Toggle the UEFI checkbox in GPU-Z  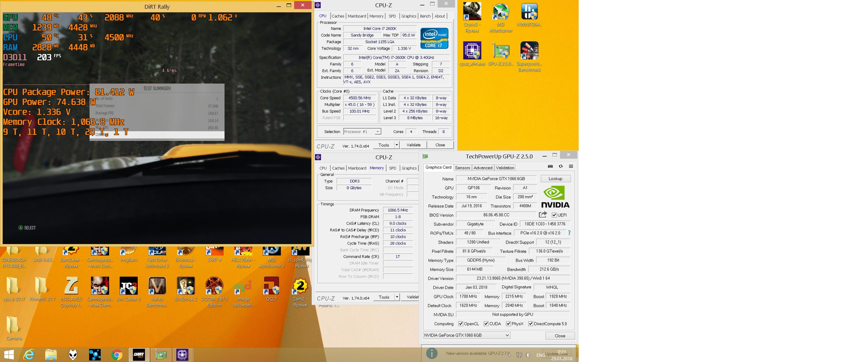[554, 215]
